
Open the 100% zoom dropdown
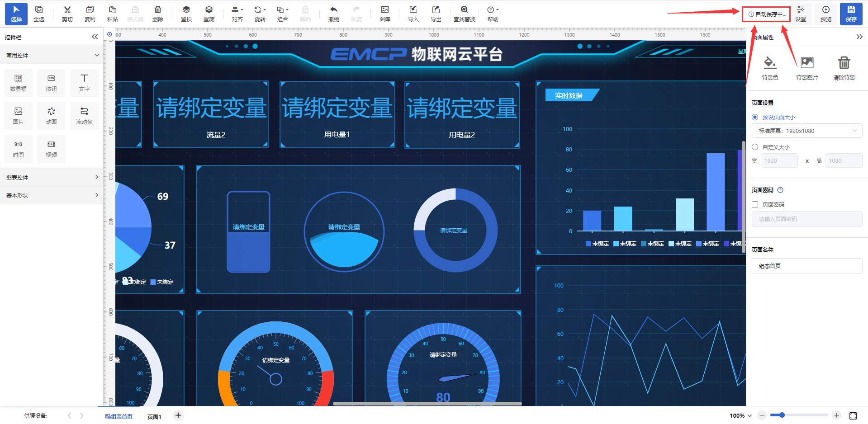point(740,415)
